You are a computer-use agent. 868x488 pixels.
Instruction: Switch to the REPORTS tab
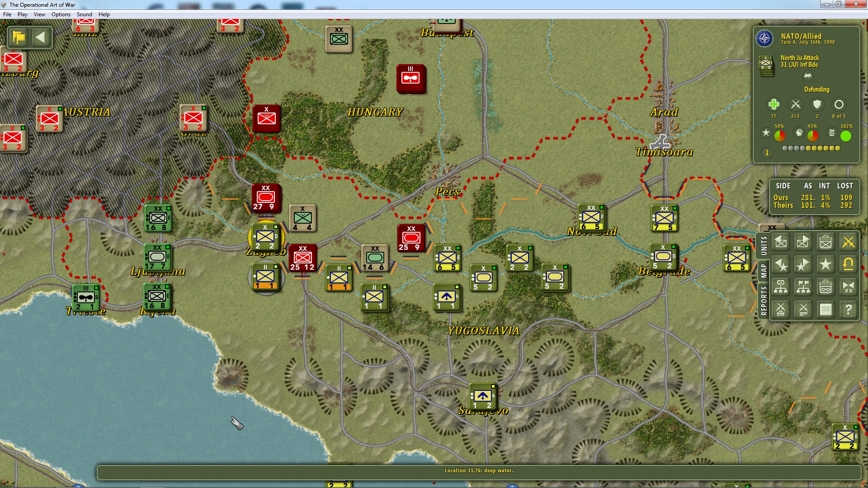764,300
